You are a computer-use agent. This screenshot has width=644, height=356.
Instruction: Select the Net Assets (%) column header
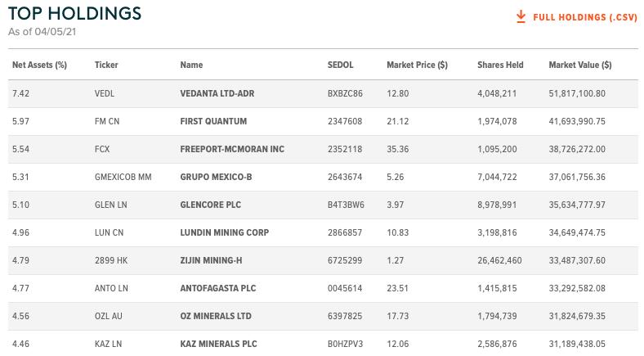(39, 65)
